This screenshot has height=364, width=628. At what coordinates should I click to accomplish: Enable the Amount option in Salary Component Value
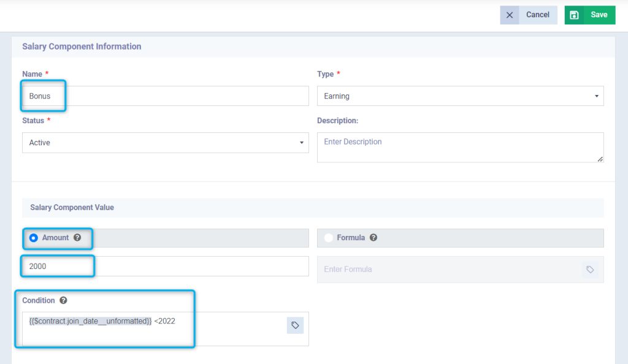(33, 238)
